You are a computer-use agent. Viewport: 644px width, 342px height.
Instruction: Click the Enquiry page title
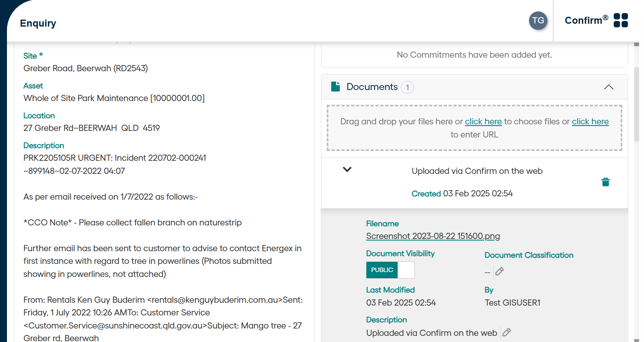point(38,23)
